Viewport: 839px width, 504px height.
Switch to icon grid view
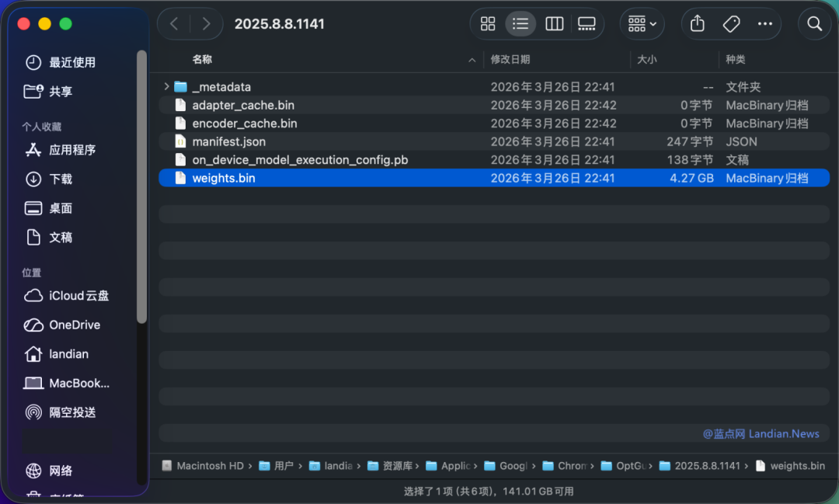488,23
